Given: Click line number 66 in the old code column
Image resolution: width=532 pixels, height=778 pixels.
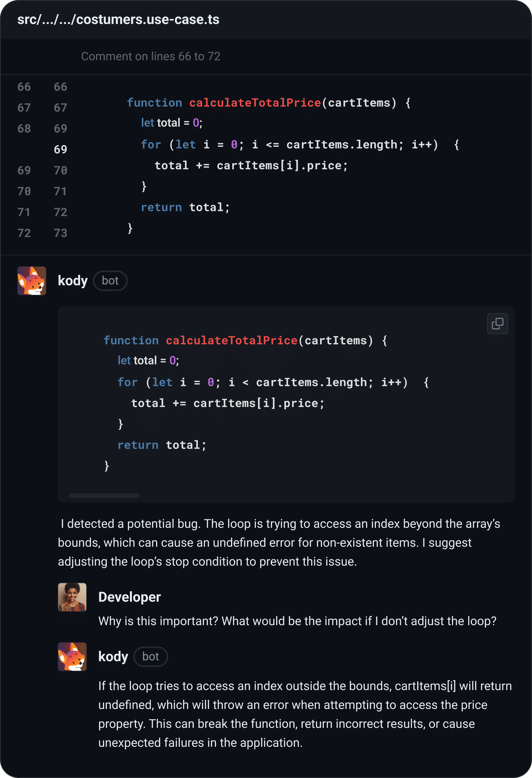Looking at the screenshot, I should click(x=24, y=87).
